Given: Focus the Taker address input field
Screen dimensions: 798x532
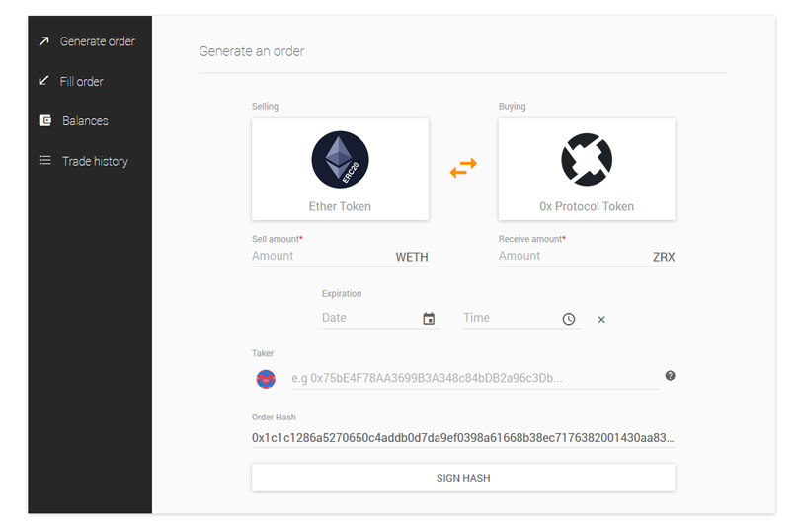Looking at the screenshot, I should pyautogui.click(x=475, y=378).
